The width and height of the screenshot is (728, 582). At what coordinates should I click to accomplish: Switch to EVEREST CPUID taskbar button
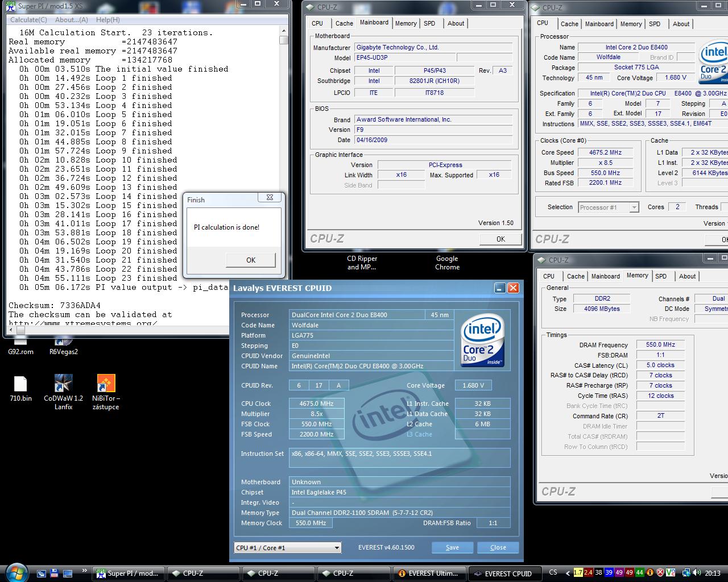pyautogui.click(x=504, y=573)
